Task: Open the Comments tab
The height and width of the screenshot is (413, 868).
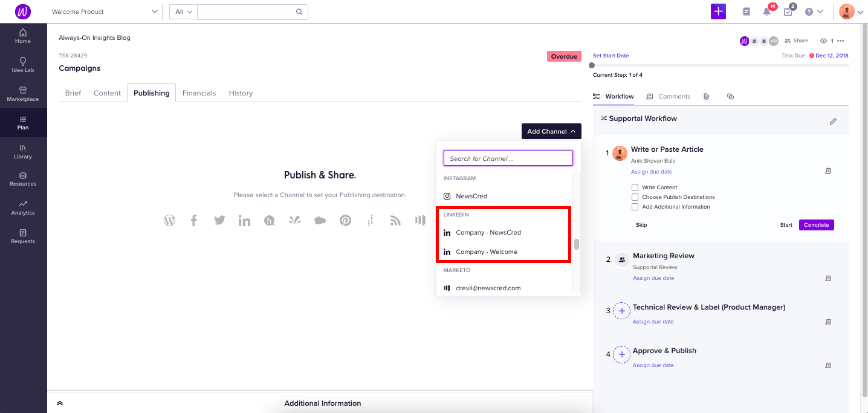Action: (x=668, y=97)
